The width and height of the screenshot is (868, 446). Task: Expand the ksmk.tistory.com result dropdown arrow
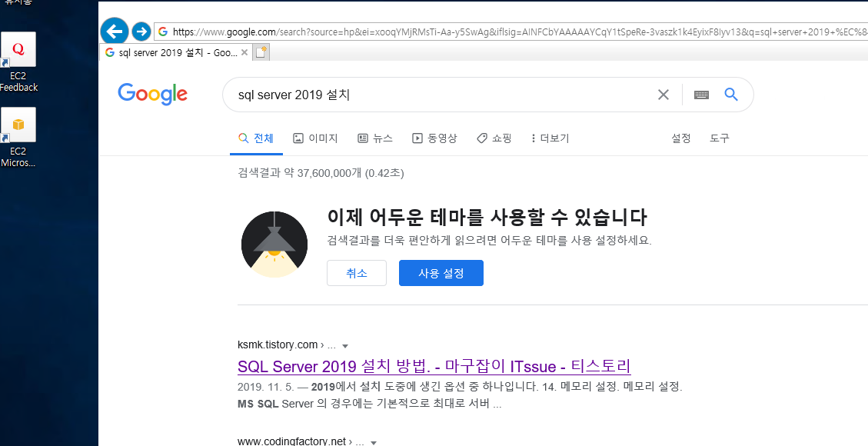[x=345, y=346]
